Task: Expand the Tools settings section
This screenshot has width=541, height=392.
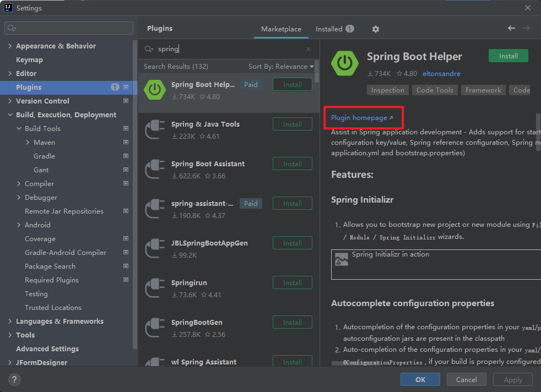Action: pos(10,335)
